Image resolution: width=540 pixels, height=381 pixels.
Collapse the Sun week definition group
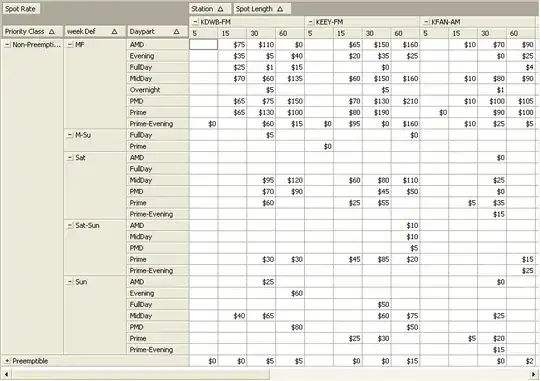click(70, 282)
